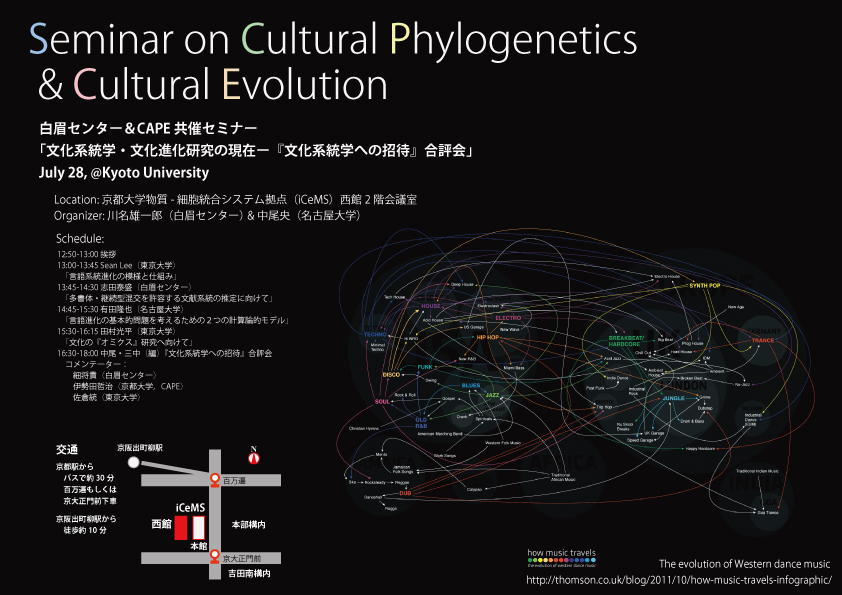
Task: Click the 'バスで約 30 分' line
Action: tap(89, 478)
